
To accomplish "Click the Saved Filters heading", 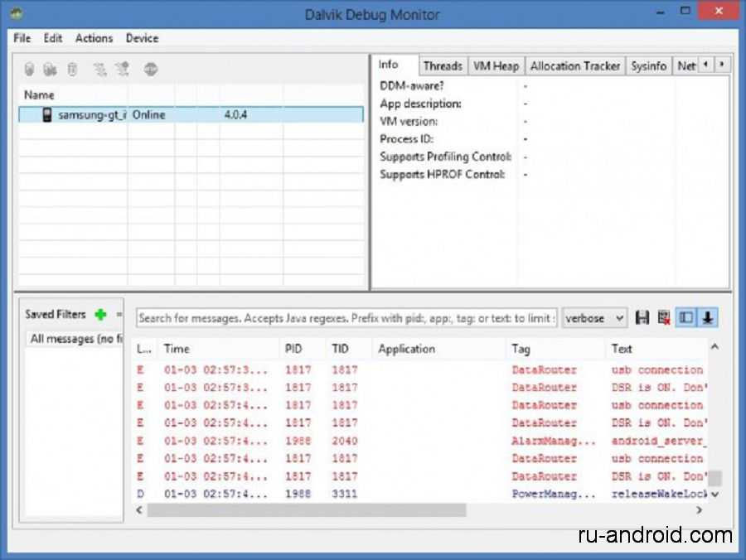I will (x=56, y=314).
